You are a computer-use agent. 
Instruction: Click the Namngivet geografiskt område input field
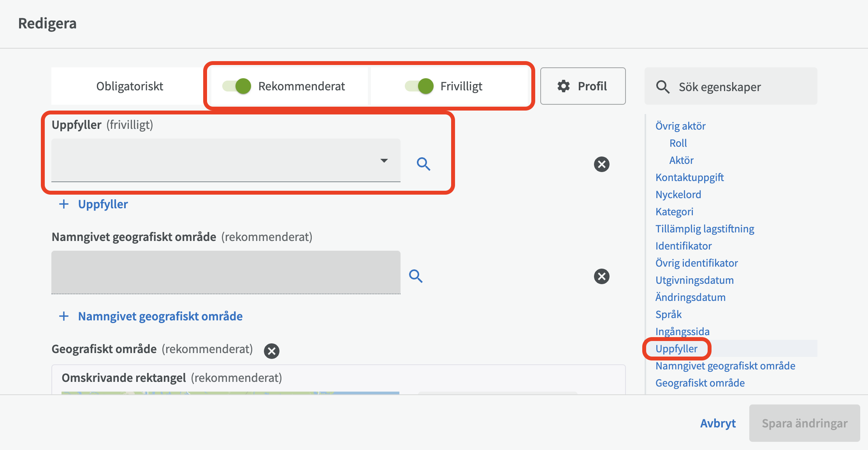pos(226,272)
